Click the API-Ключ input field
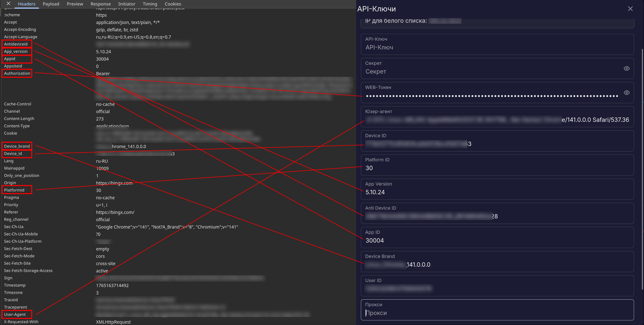The image size is (644, 325). 497,44
